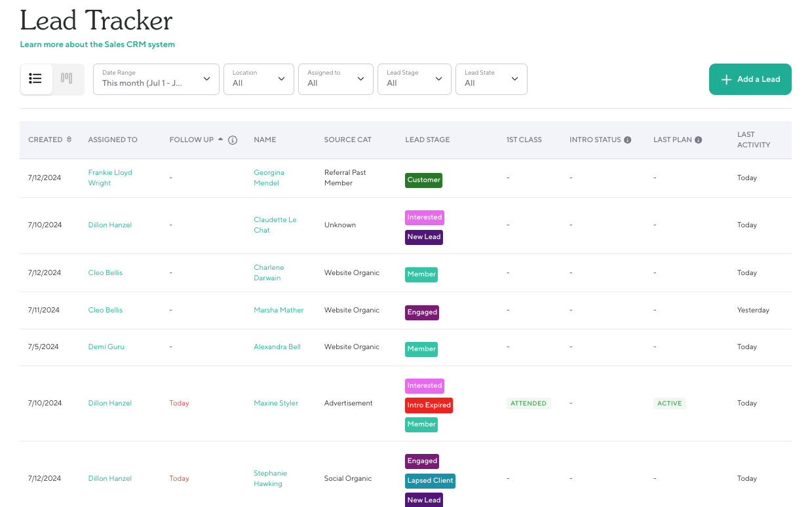The width and height of the screenshot is (812, 507).
Task: Open the Date Range dropdown
Action: pos(156,79)
